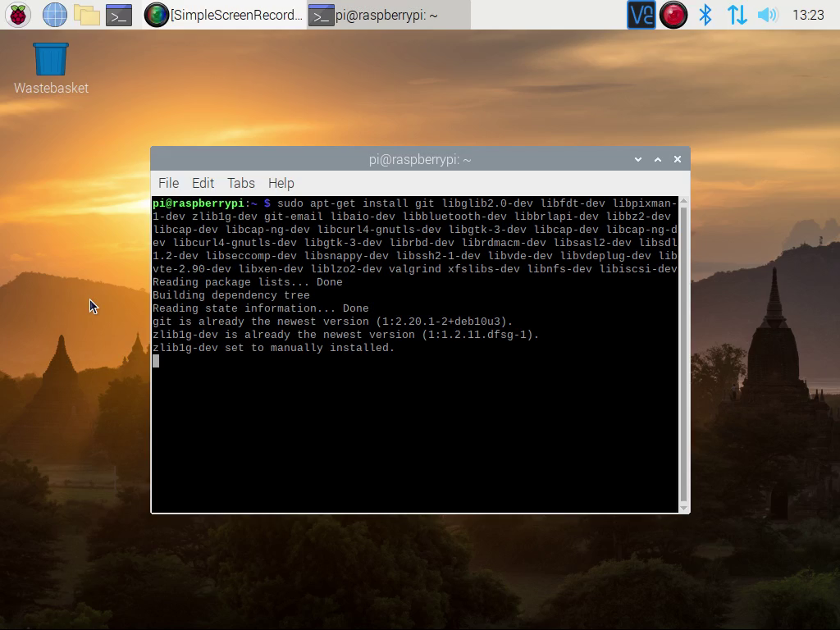Screen dimensions: 840x630
Task: Maximize the terminal window
Action: [x=658, y=160]
